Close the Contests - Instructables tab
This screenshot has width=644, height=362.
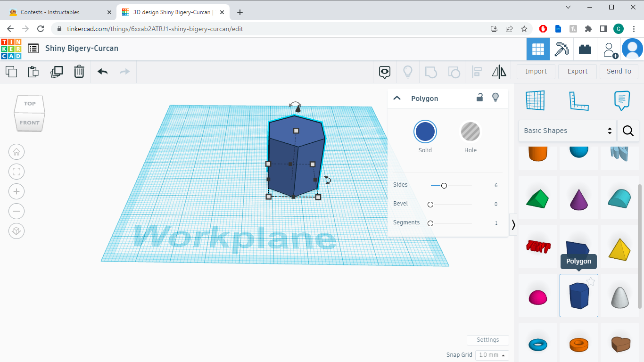109,12
